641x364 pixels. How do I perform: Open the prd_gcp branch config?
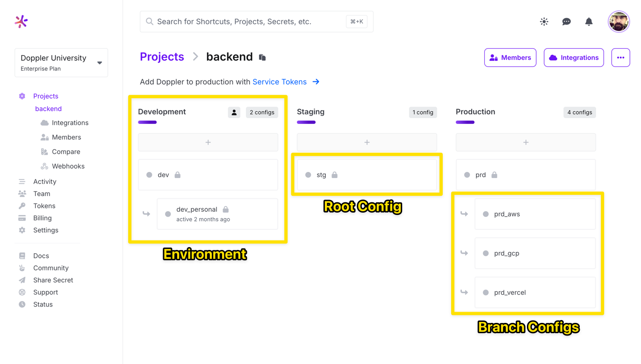tap(535, 253)
